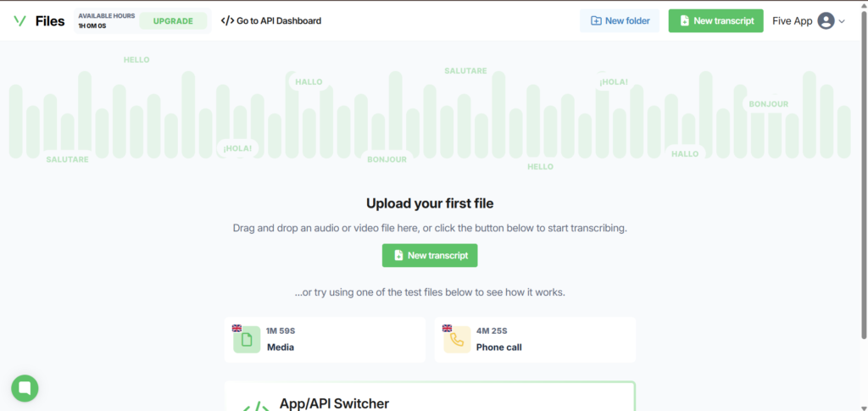
Task: Select the Media test file card
Action: (325, 339)
